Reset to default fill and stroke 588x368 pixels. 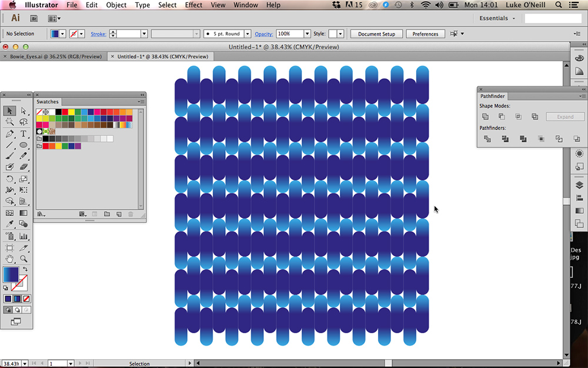(x=6, y=288)
